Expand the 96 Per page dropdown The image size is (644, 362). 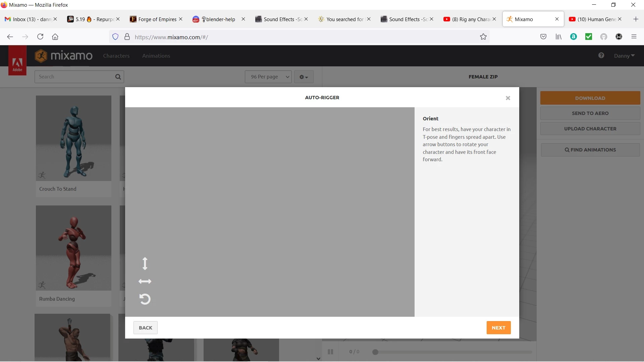(x=268, y=77)
